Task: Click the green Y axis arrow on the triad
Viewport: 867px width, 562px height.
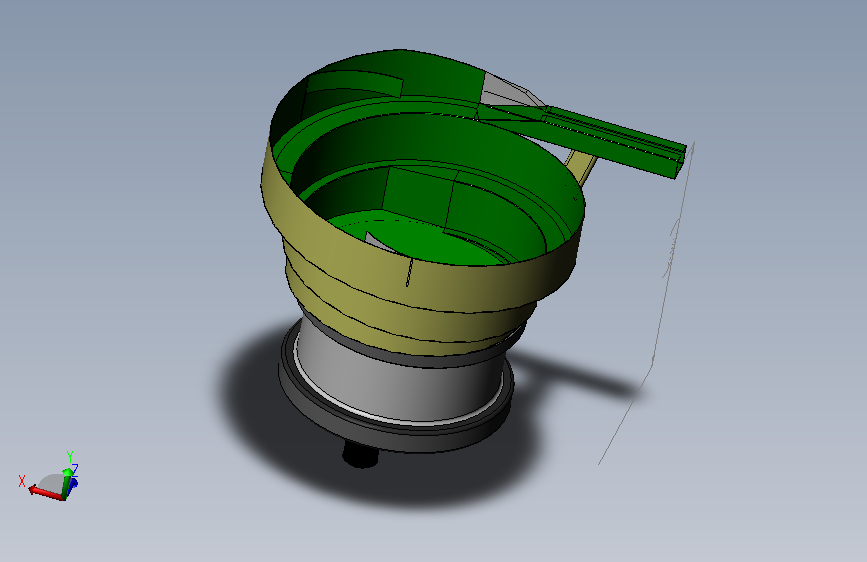Action: click(x=66, y=482)
